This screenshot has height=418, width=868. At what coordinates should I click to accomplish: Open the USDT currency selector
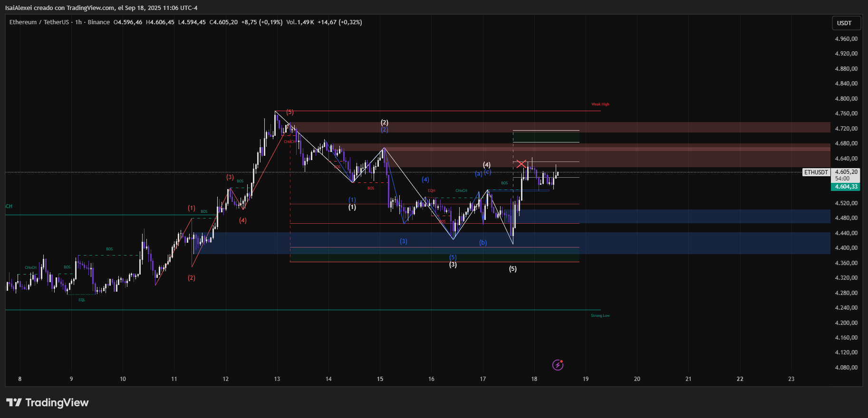[844, 23]
